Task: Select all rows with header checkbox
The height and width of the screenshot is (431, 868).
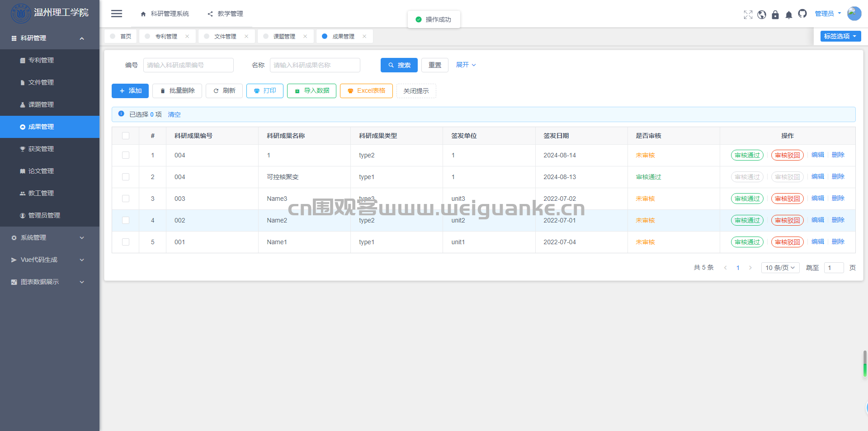Action: [126, 136]
